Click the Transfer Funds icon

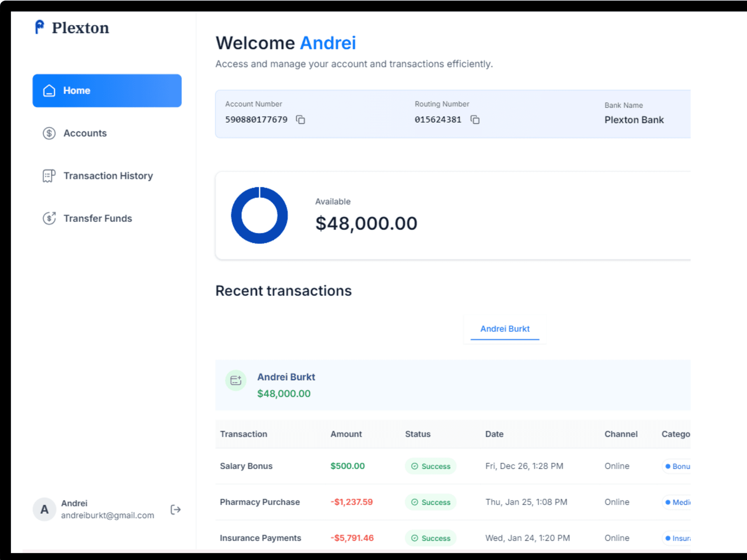49,218
